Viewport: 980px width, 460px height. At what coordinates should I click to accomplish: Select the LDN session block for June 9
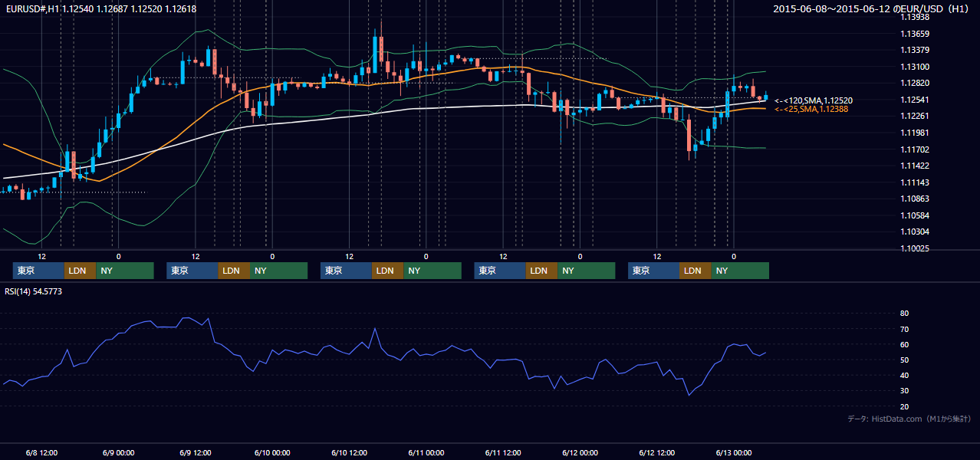[x=234, y=271]
